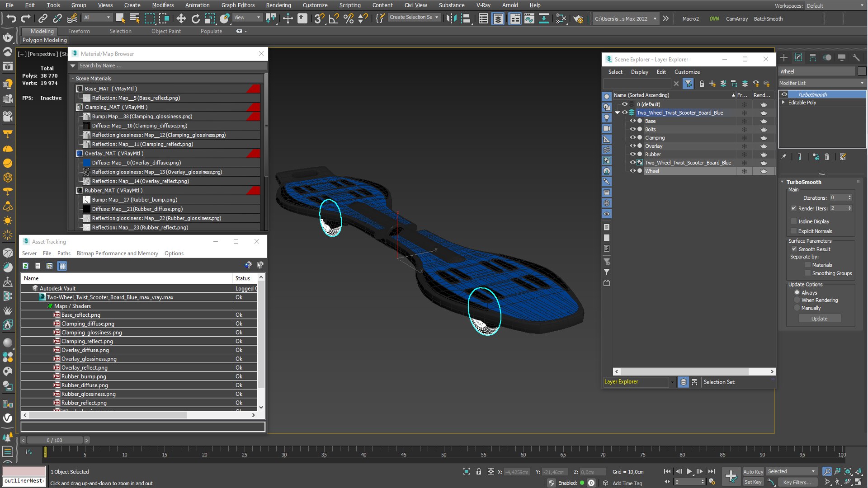
Task: Open the Modifier List dropdown
Action: point(821,83)
